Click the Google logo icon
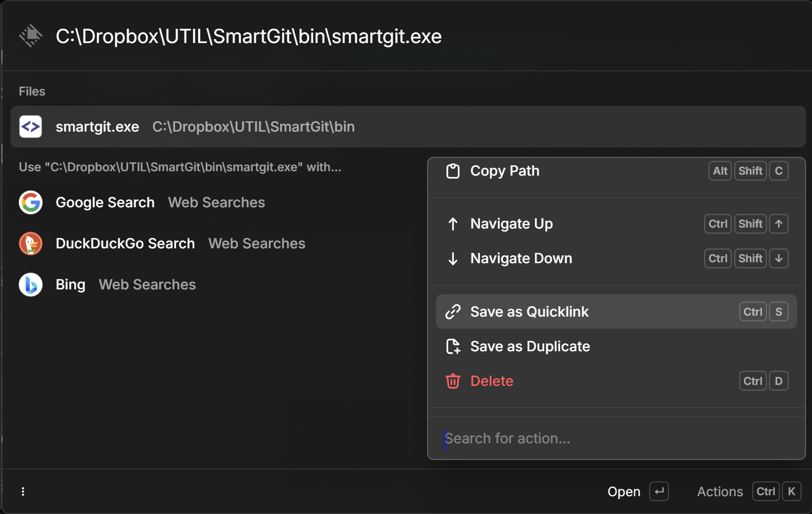 coord(31,202)
